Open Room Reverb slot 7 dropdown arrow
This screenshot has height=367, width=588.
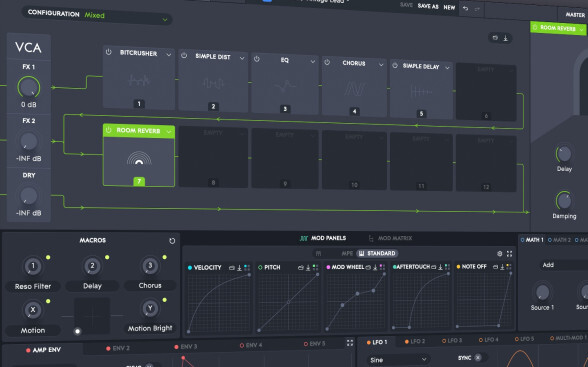pos(169,131)
